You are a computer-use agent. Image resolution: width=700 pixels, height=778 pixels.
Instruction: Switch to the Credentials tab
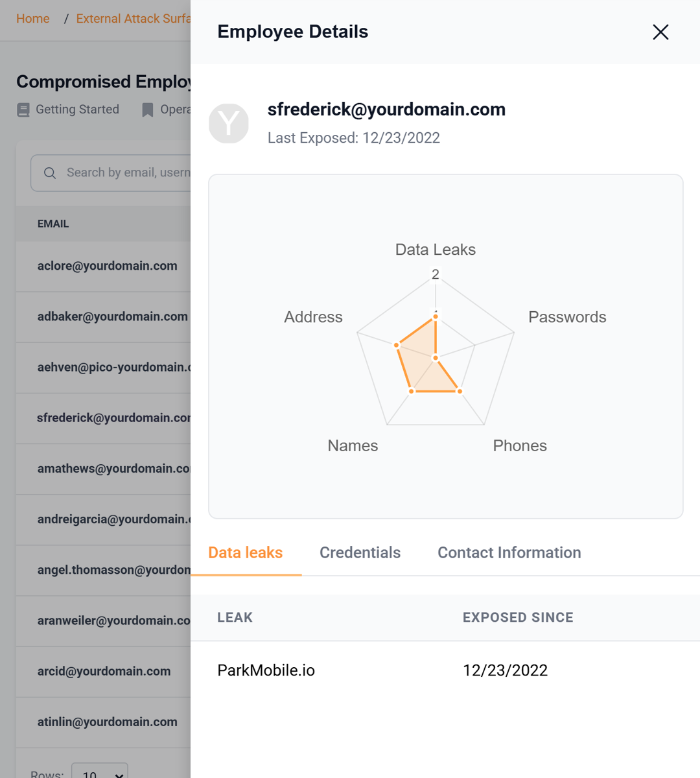coord(360,552)
